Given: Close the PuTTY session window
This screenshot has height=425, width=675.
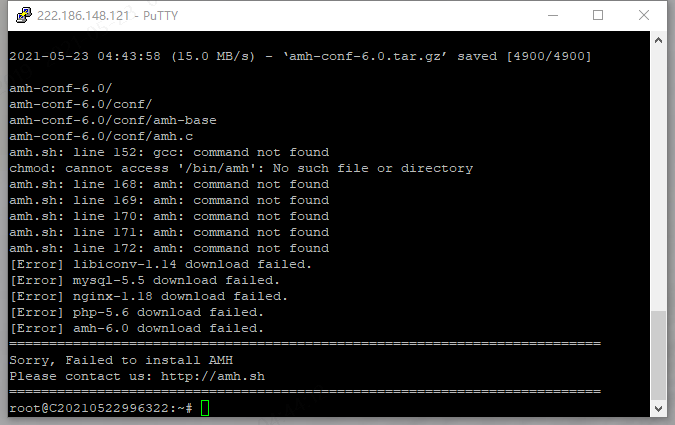Looking at the screenshot, I should click(x=645, y=15).
